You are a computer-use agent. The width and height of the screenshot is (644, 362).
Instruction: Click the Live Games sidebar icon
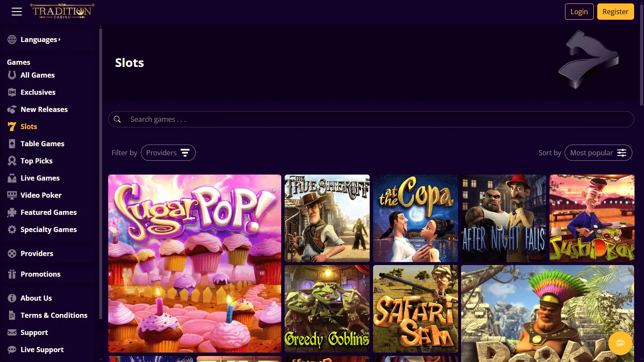pyautogui.click(x=12, y=178)
